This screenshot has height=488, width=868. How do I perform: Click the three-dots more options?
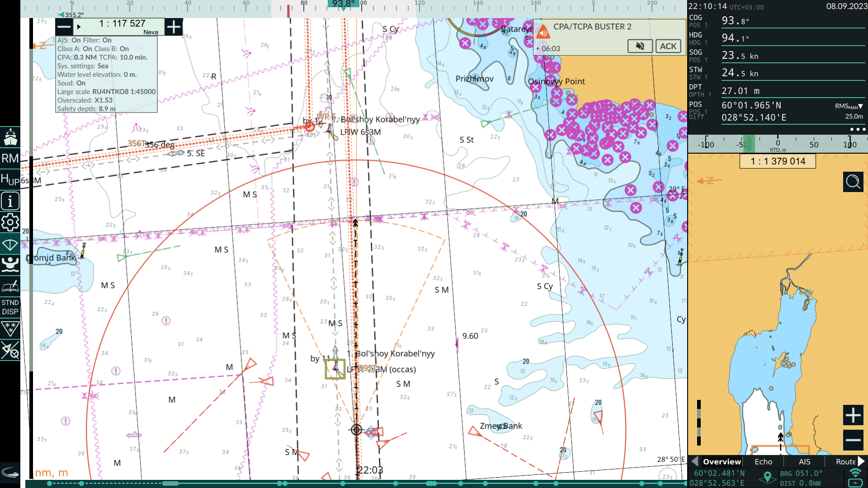[x=858, y=129]
